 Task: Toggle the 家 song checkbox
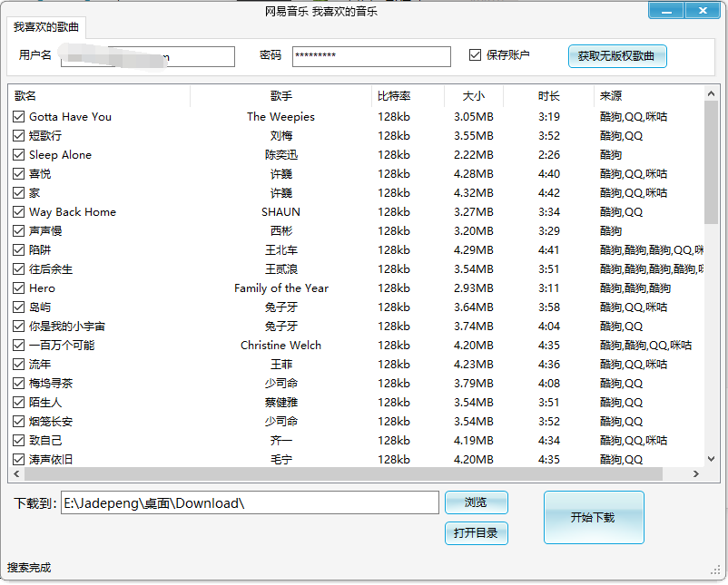[18, 192]
